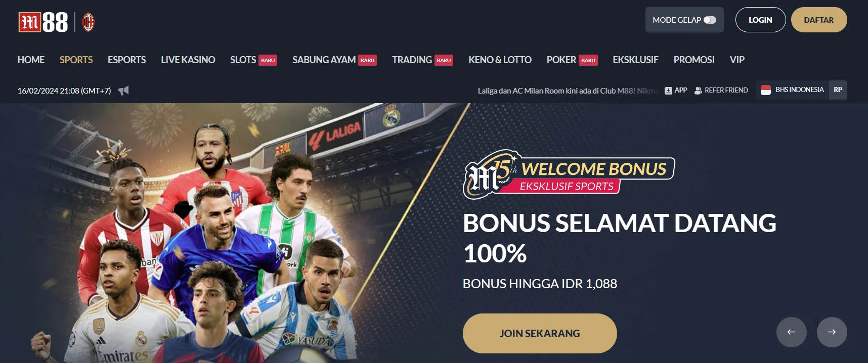The image size is (868, 363).
Task: Go to Sabung Ayam section
Action: [x=324, y=60]
